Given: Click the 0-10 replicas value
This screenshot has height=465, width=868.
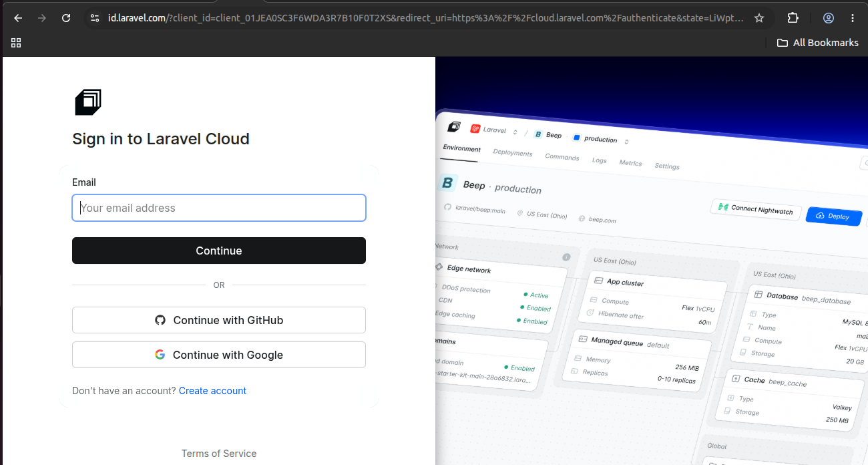Looking at the screenshot, I should [x=676, y=381].
